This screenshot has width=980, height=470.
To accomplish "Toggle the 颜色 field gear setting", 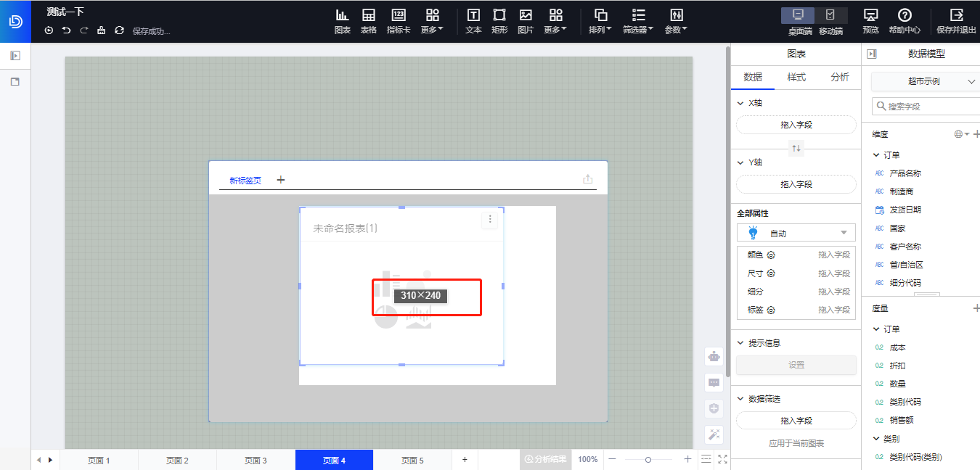I will [772, 255].
